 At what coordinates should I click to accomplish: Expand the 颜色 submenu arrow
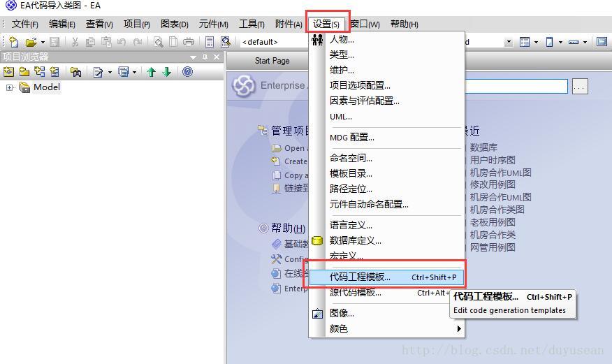459,328
